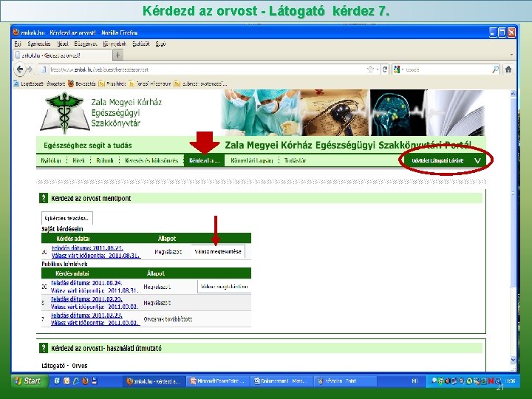Click Válasz megtekintése in Saját kérdéseim
This screenshot has width=532, height=399.
pos(218,252)
